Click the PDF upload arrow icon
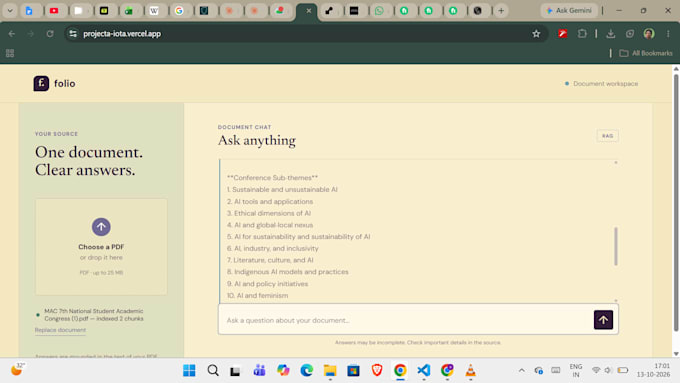680x383 pixels. (101, 226)
